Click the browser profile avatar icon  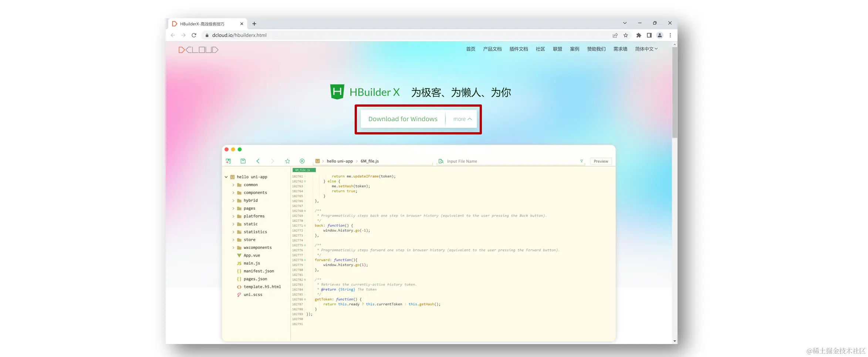pos(660,35)
